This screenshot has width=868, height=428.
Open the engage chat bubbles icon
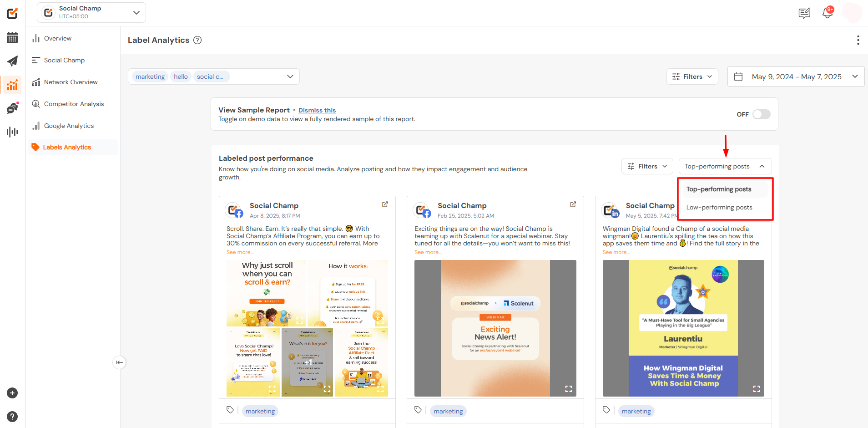pyautogui.click(x=12, y=108)
